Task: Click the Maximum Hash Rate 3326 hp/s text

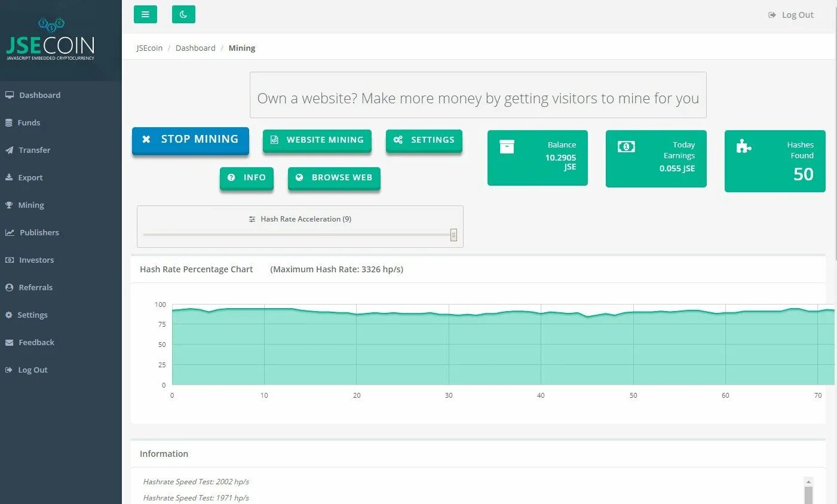Action: (337, 269)
